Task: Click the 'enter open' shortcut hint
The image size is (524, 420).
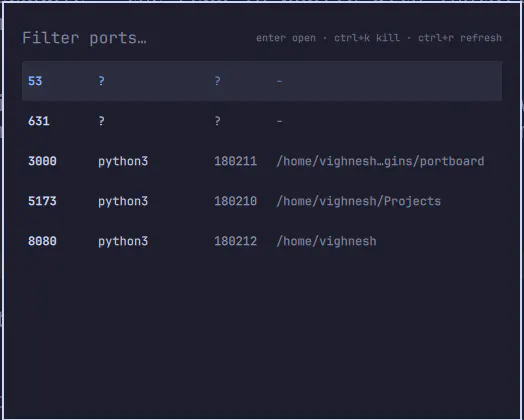Action: tap(286, 38)
